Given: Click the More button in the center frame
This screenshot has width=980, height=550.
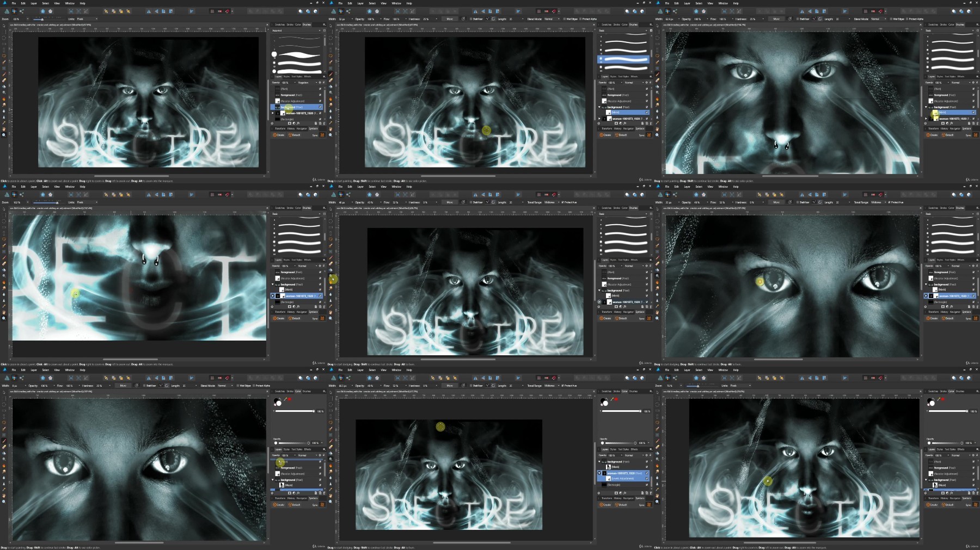Looking at the screenshot, I should pyautogui.click(x=450, y=202).
